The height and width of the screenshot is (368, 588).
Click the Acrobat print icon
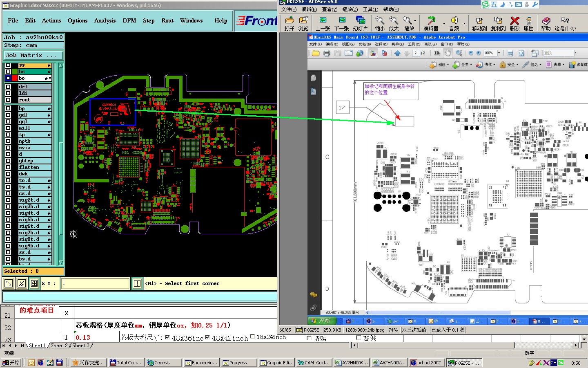tap(327, 53)
